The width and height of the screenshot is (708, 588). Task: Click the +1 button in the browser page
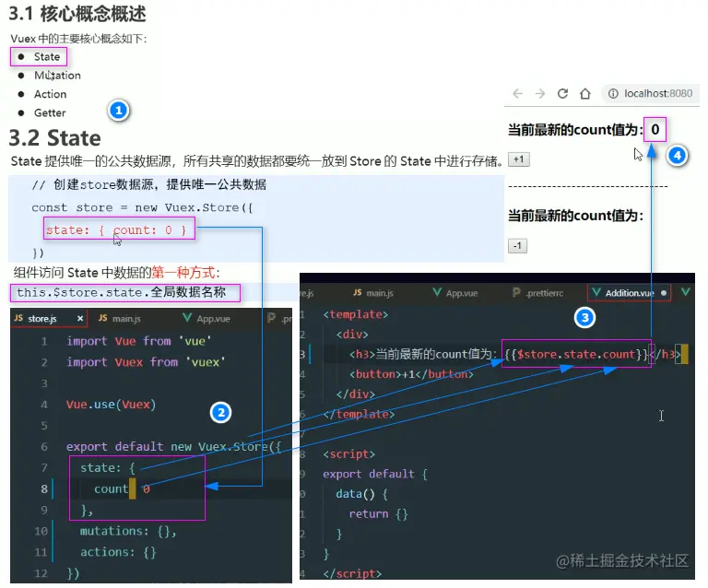(519, 159)
